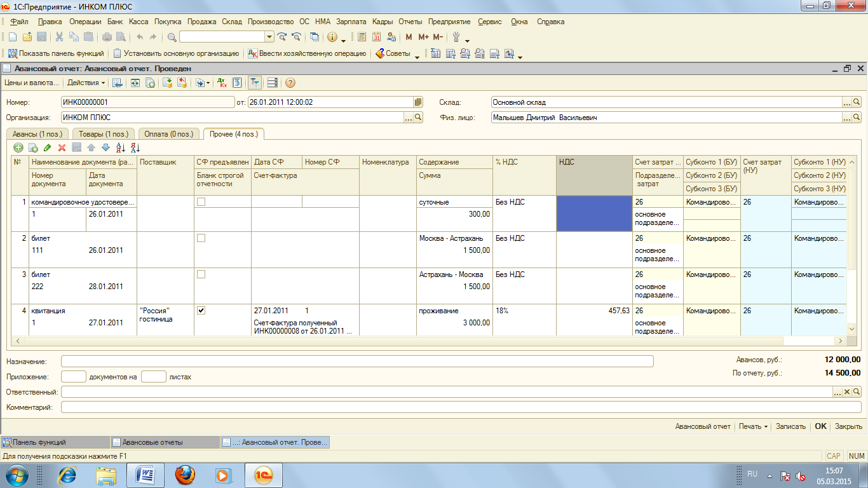Click the Find in list icon in document toolbar
868x488 pixels.
click(x=117, y=83)
